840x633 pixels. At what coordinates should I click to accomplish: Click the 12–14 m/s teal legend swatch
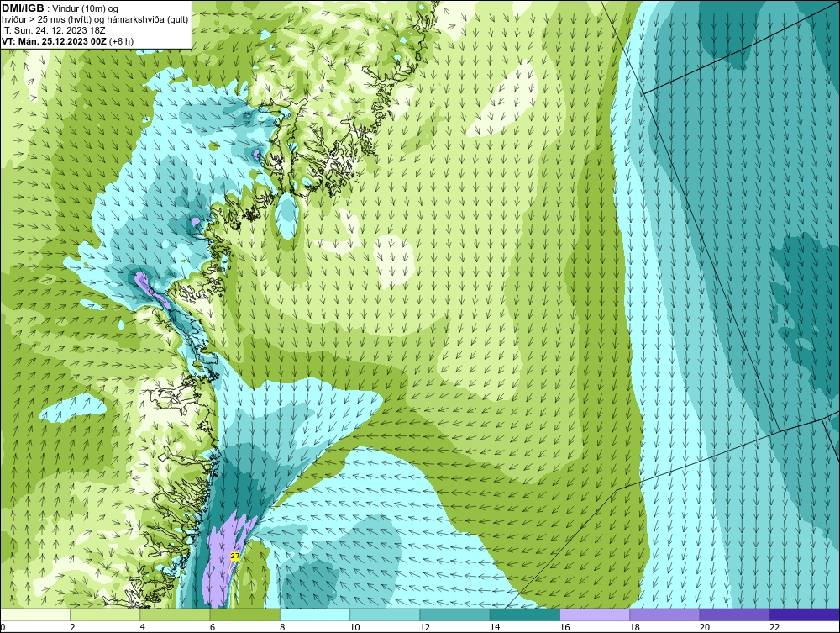click(x=454, y=615)
